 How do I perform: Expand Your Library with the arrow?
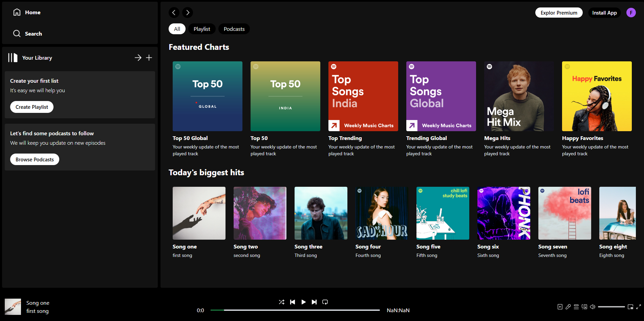click(138, 58)
